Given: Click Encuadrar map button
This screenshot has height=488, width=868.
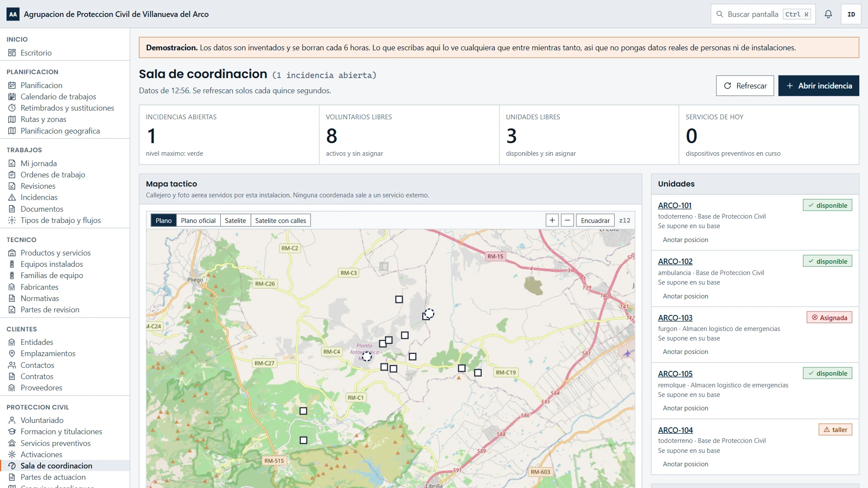Looking at the screenshot, I should [595, 220].
